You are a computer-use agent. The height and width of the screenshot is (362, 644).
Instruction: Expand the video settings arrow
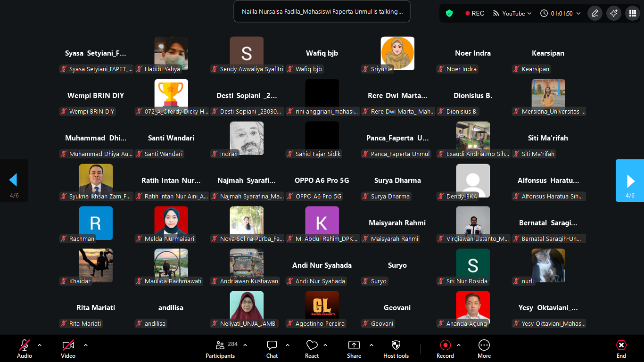pos(86,345)
